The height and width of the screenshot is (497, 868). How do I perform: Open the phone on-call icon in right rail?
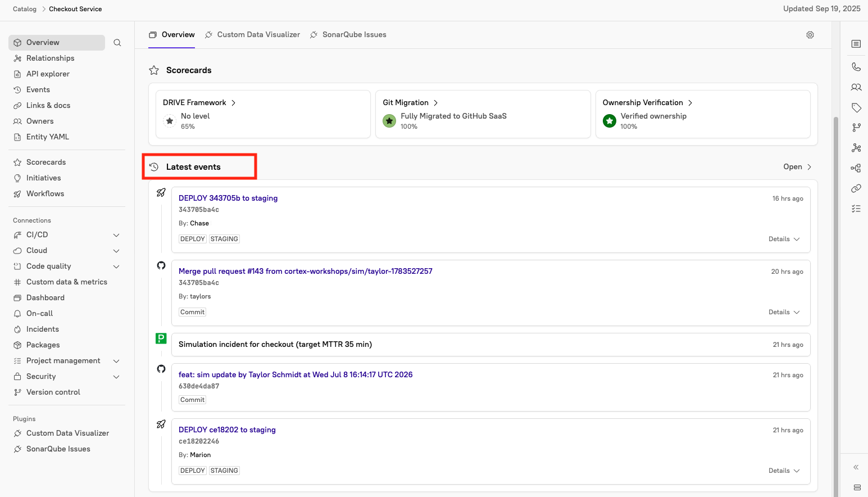pos(856,67)
